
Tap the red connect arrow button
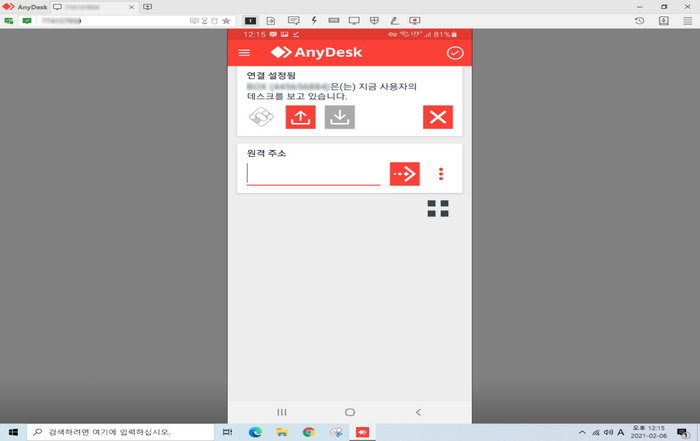(404, 174)
